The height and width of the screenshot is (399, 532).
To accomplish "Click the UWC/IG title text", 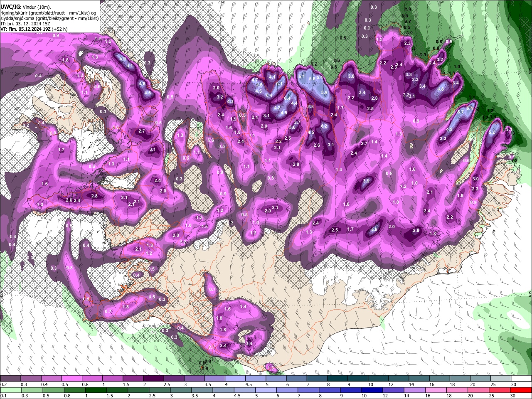I will tap(10, 7).
